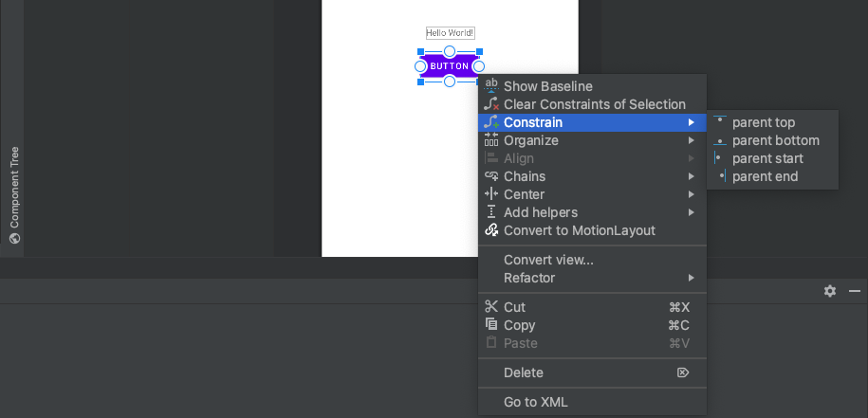868x418 pixels.
Task: Expand the Organize submenu arrow
Action: tap(691, 140)
